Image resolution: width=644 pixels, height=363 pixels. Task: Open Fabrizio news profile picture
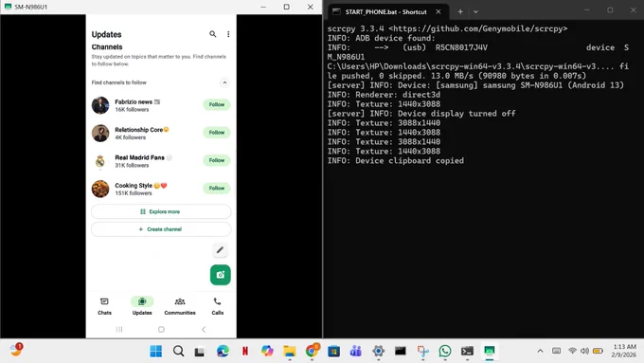[x=100, y=105]
